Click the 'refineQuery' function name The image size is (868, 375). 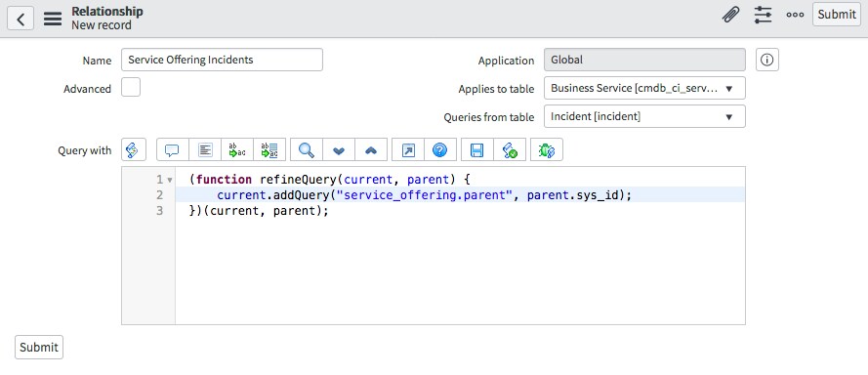[x=299, y=180]
